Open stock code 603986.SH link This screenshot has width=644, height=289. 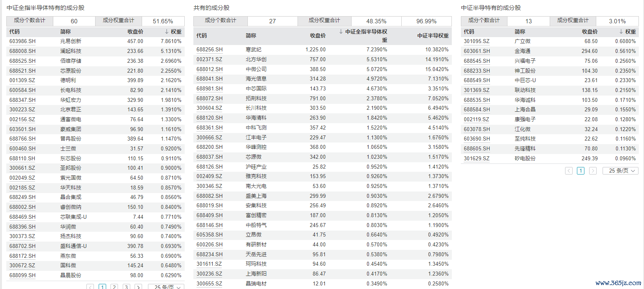(22, 41)
